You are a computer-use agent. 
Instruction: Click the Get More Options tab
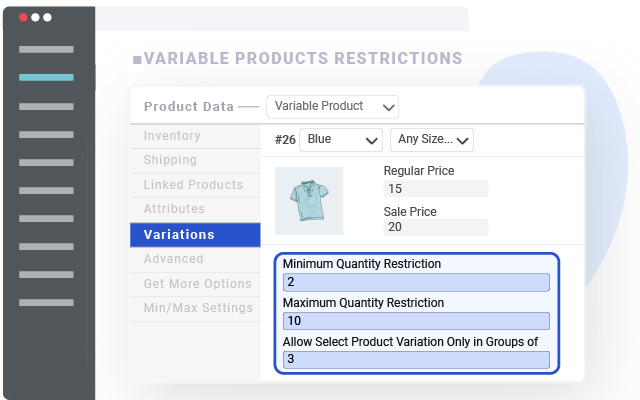coord(197,283)
